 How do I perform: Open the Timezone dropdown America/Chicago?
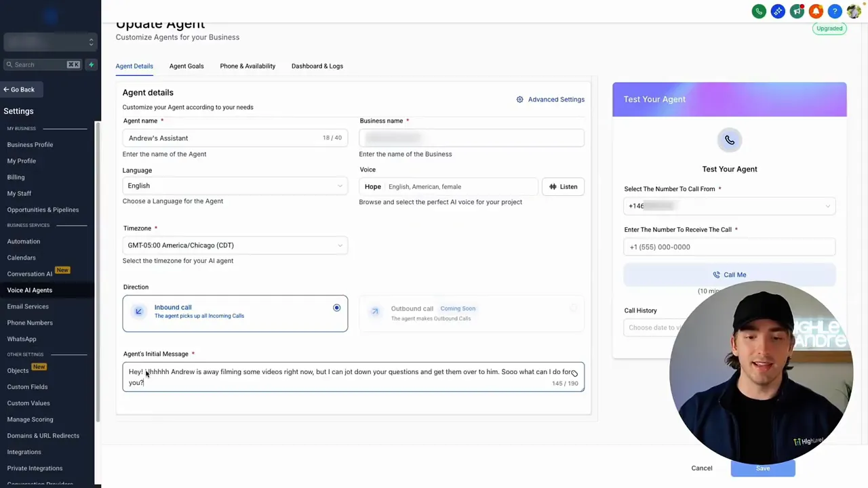(235, 245)
